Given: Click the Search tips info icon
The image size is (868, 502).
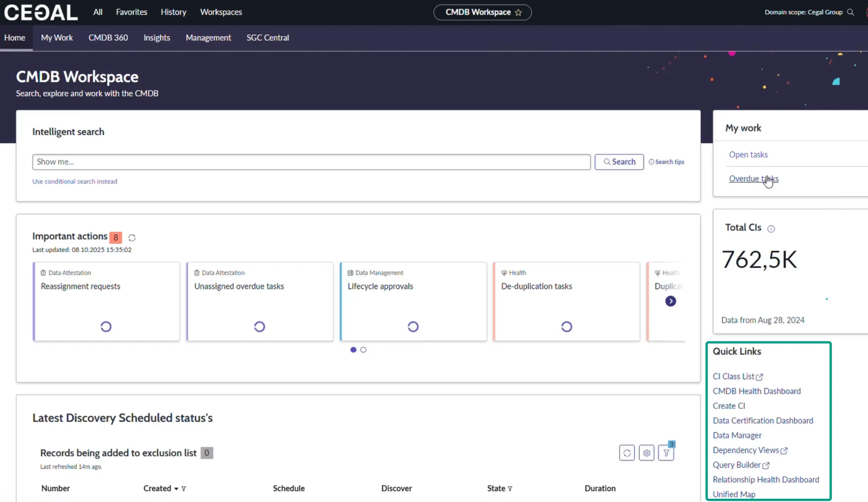Looking at the screenshot, I should [x=652, y=162].
